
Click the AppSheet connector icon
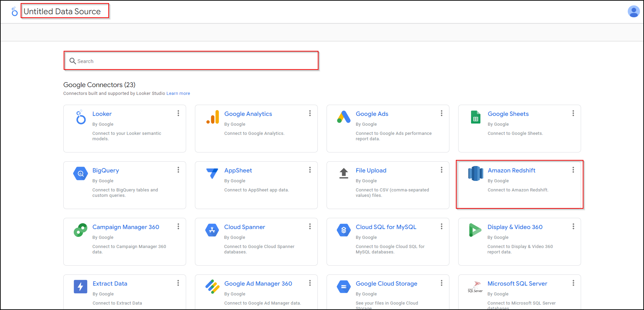(212, 173)
